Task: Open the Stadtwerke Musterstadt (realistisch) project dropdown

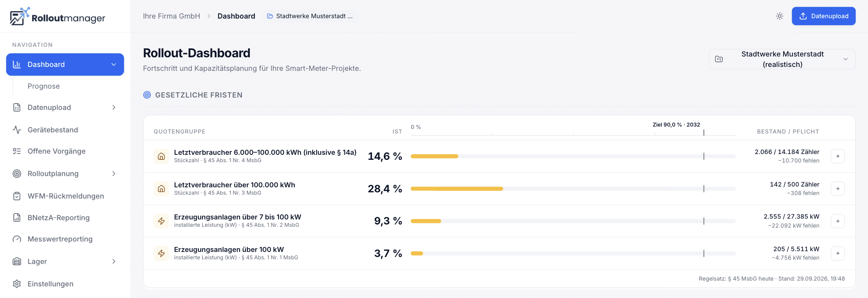Action: tap(782, 59)
